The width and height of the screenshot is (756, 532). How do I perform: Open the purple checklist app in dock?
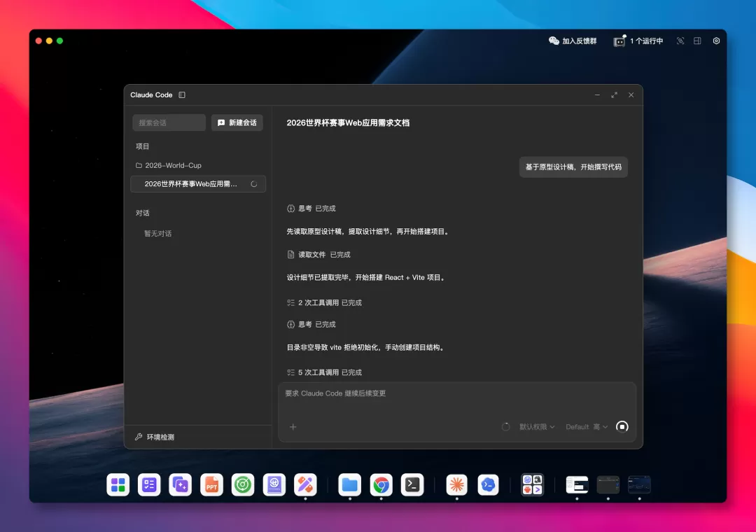(x=149, y=484)
